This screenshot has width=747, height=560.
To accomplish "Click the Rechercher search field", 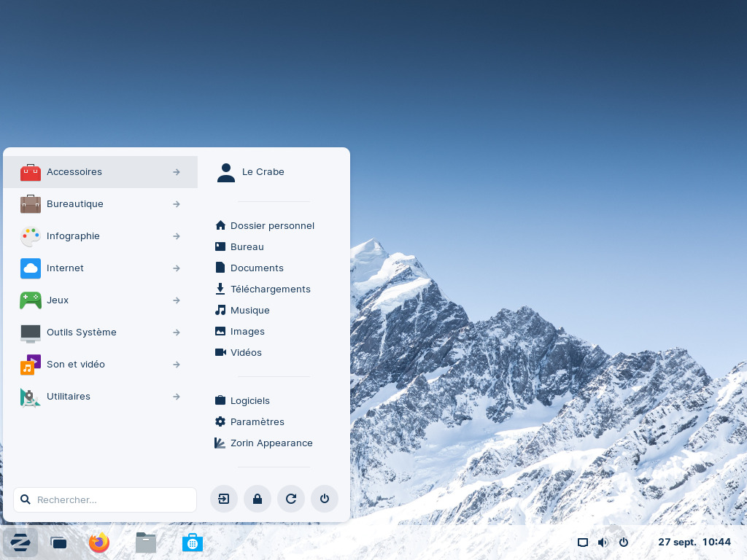I will (x=105, y=499).
